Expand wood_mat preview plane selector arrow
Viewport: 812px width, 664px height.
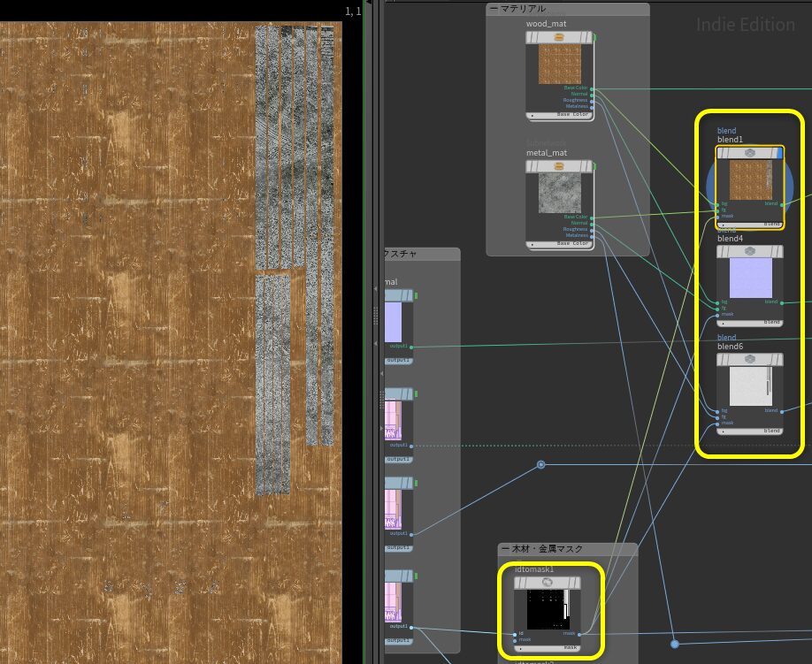[532, 115]
